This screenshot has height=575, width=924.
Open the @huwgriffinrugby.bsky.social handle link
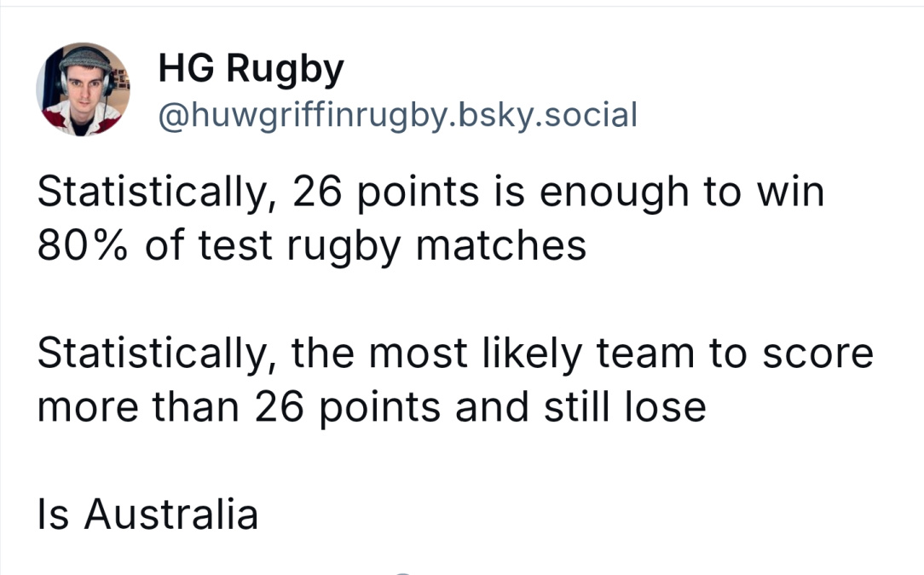398,114
